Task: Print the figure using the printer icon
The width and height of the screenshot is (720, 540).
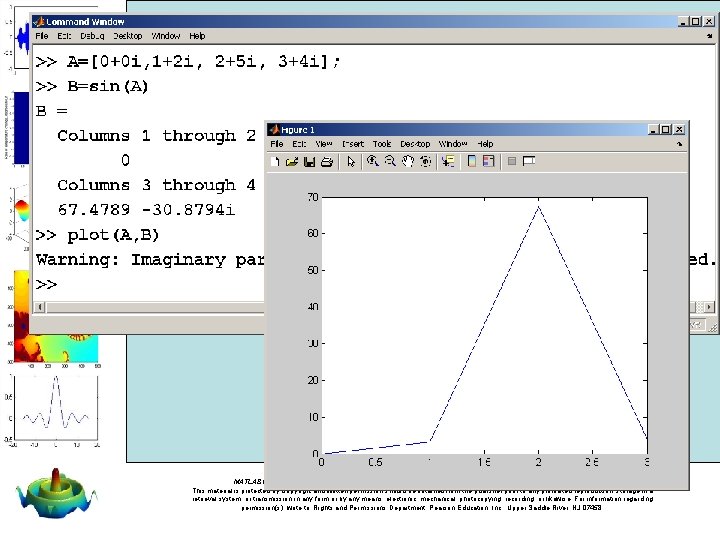Action: [x=326, y=162]
